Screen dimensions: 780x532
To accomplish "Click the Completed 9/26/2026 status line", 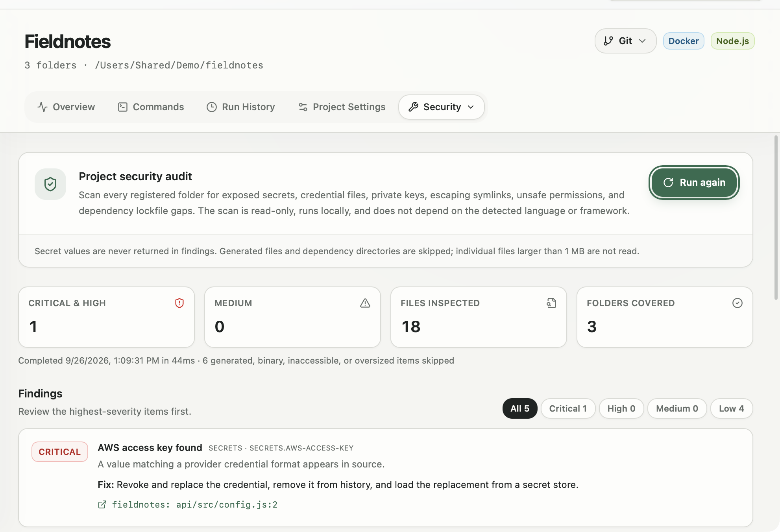I will click(x=236, y=360).
